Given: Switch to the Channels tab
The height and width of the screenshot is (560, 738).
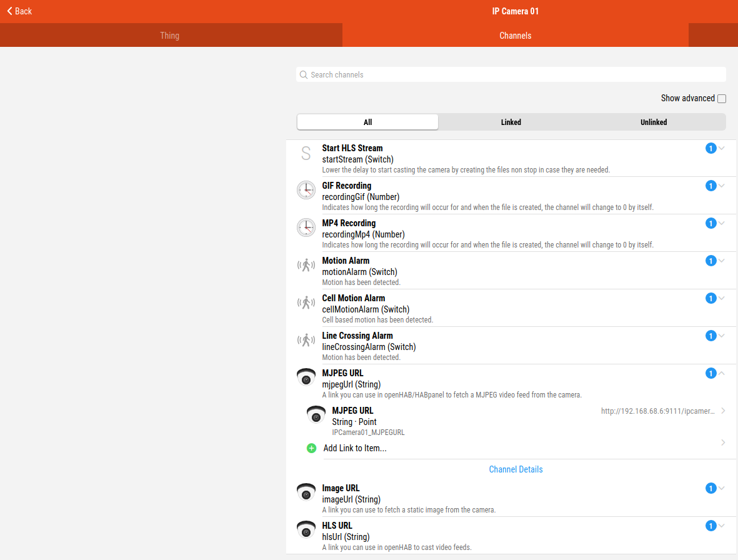Looking at the screenshot, I should [x=515, y=36].
